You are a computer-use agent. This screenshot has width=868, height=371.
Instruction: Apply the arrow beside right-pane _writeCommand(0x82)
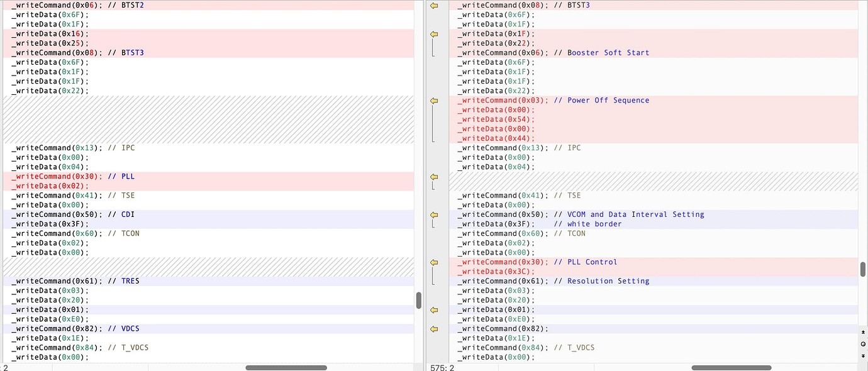coord(433,329)
